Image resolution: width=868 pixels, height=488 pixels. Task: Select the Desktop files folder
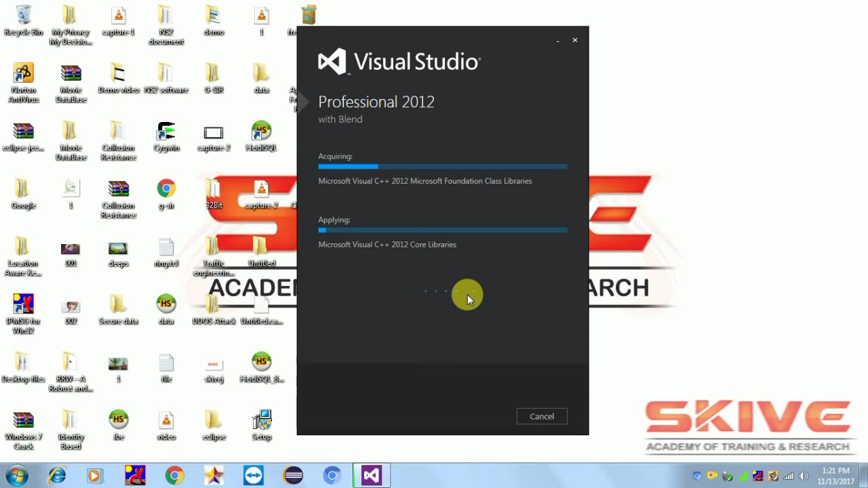[x=24, y=368]
